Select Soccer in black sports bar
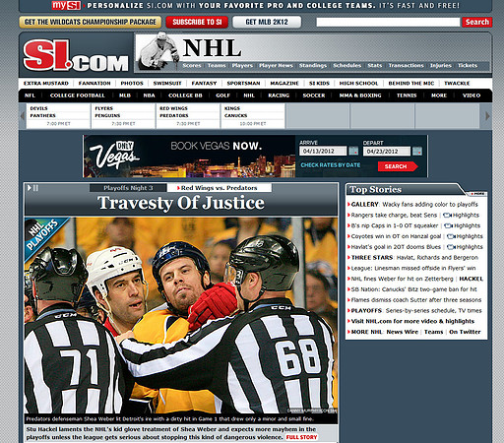 click(x=314, y=95)
